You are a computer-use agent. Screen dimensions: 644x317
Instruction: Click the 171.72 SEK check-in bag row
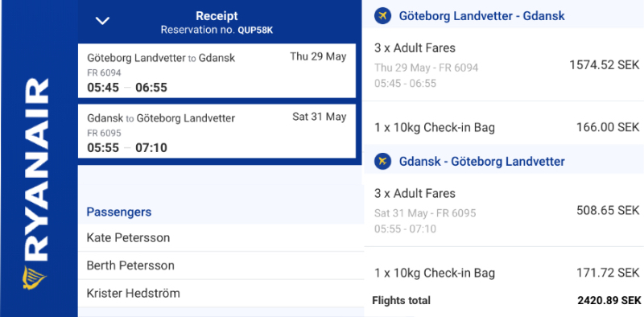(504, 273)
